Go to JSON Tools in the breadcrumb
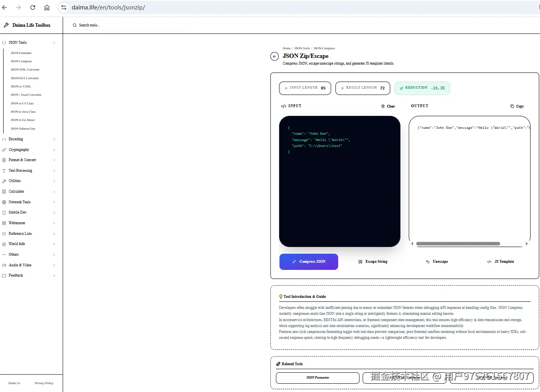This screenshot has height=392, width=540. coord(302,48)
